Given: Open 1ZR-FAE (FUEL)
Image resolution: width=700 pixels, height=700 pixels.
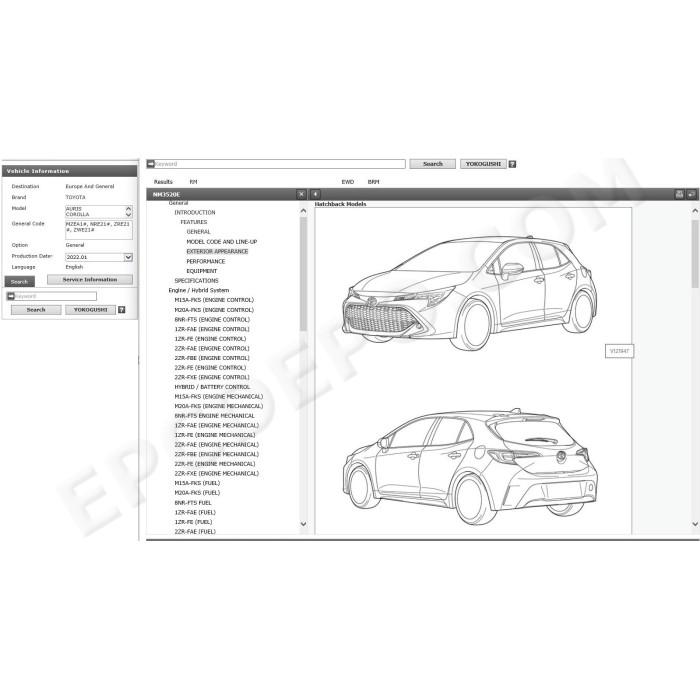Looking at the screenshot, I should [x=195, y=512].
